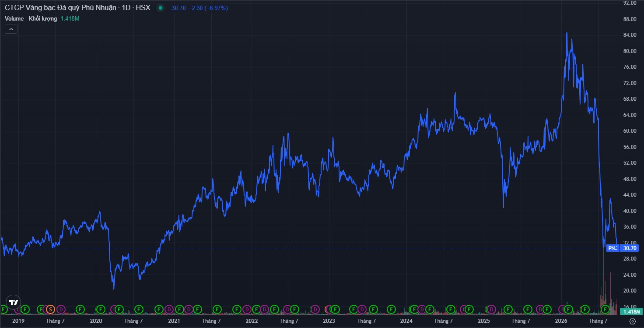
Task: Click the 40.00 price axis label
Action: point(630,211)
